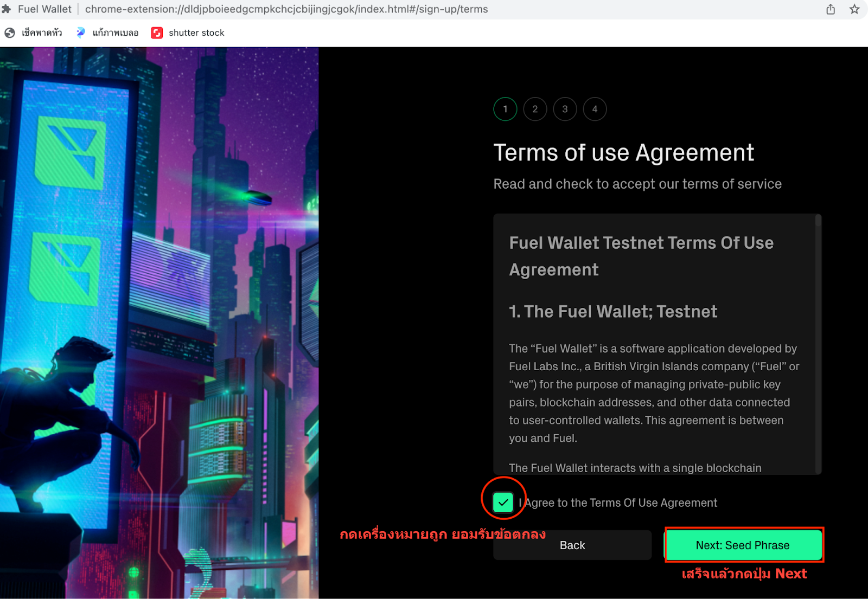The height and width of the screenshot is (599, 868).
Task: Jump to step 3 indicator
Action: coord(565,110)
